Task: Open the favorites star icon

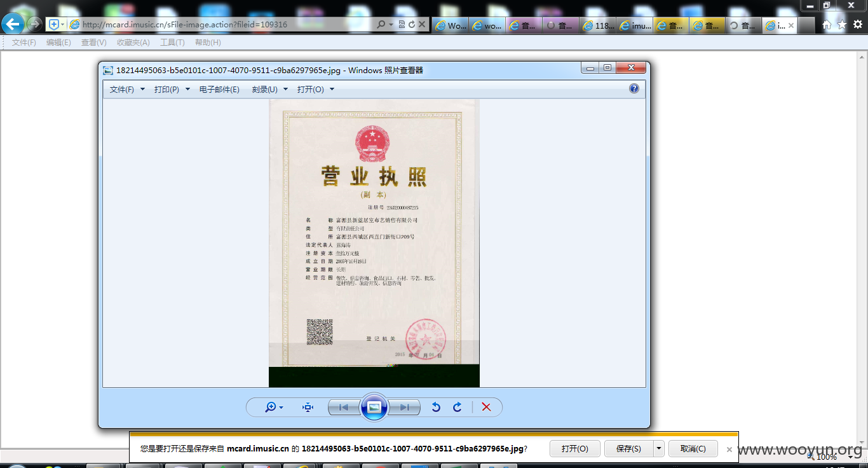Action: click(x=842, y=25)
